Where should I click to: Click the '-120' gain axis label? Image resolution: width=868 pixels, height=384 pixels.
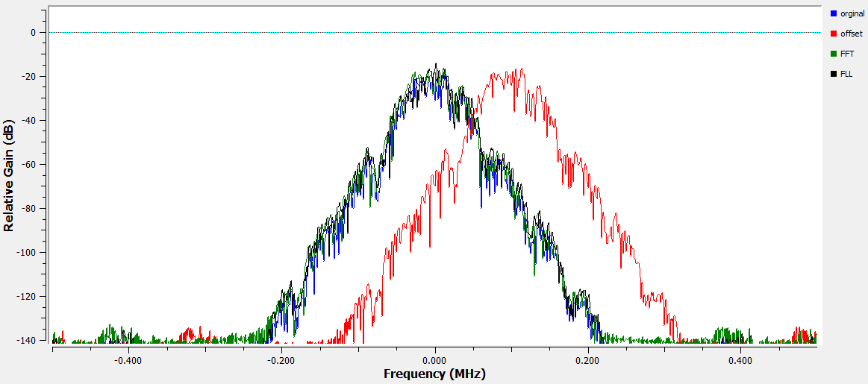click(27, 297)
